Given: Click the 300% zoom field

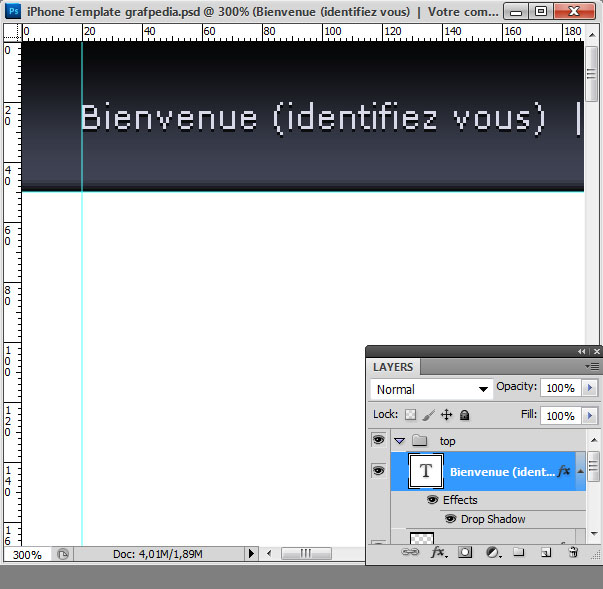Looking at the screenshot, I should 27,554.
